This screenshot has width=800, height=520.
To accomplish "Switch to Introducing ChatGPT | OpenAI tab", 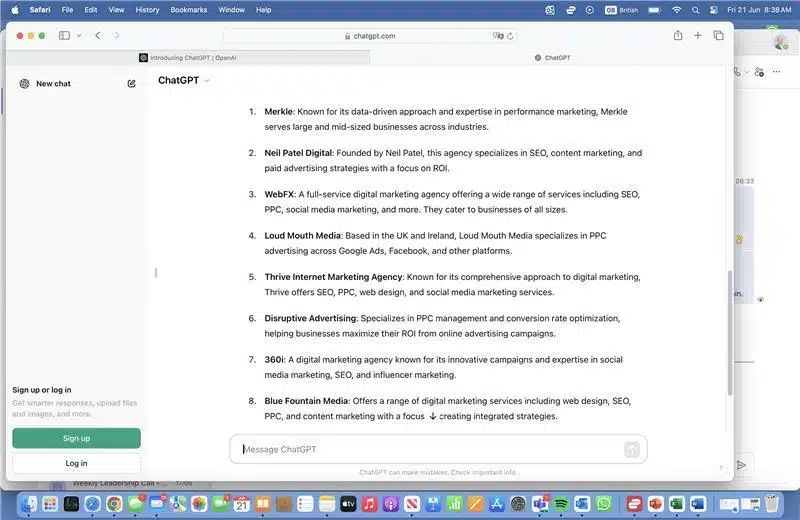I will (x=188, y=58).
